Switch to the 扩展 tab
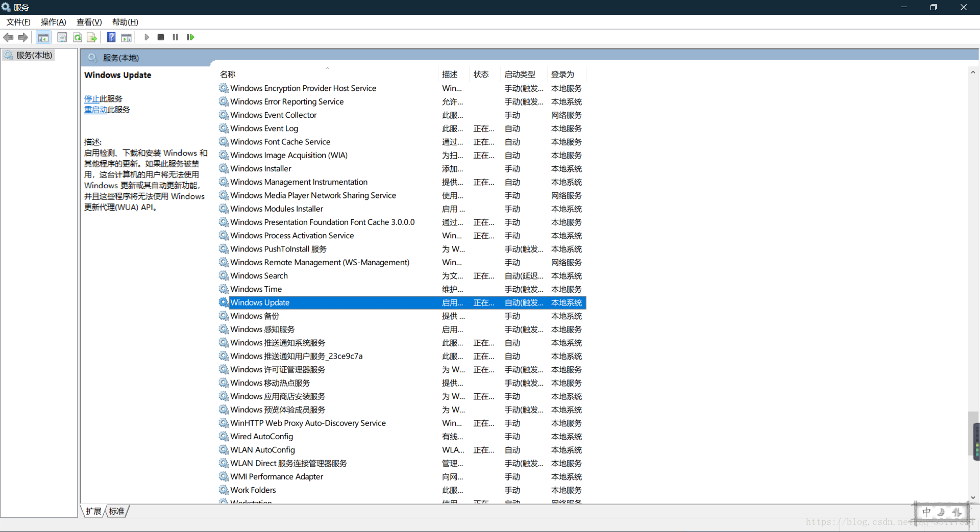Screen dimensions: 980x532 tap(93, 511)
